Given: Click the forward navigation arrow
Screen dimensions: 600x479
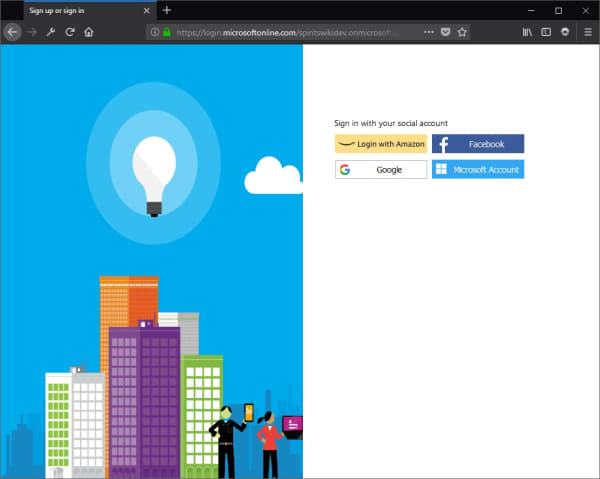Looking at the screenshot, I should pyautogui.click(x=33, y=32).
